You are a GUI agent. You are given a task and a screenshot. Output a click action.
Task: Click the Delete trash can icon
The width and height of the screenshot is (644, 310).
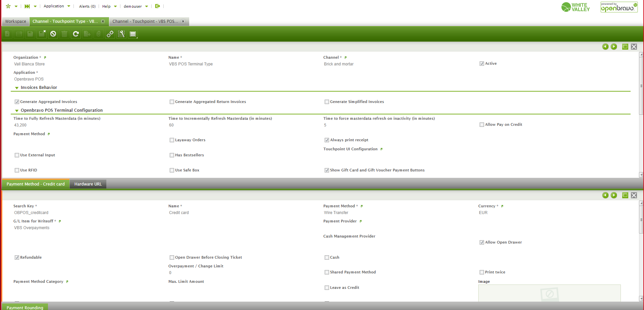[64, 34]
